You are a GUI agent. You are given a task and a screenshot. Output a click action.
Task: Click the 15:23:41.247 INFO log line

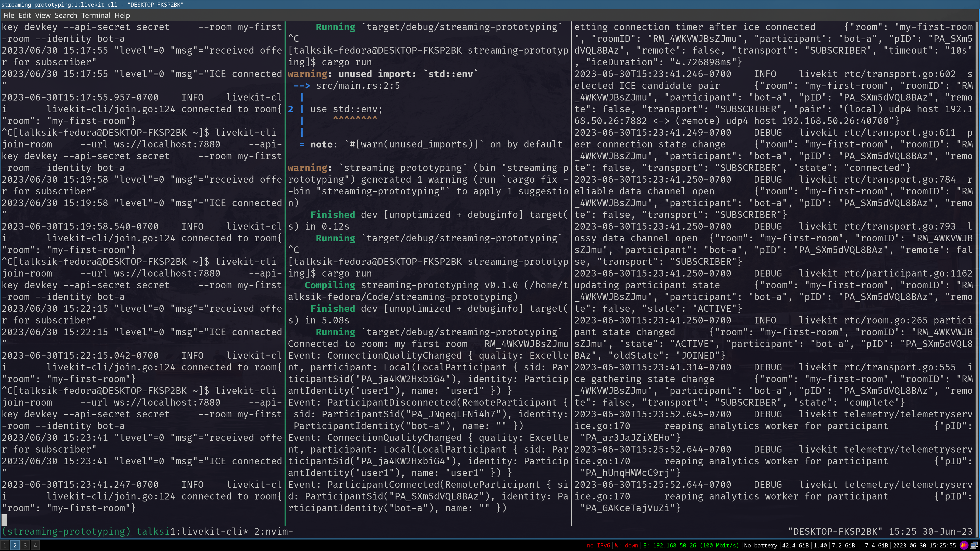point(142,496)
